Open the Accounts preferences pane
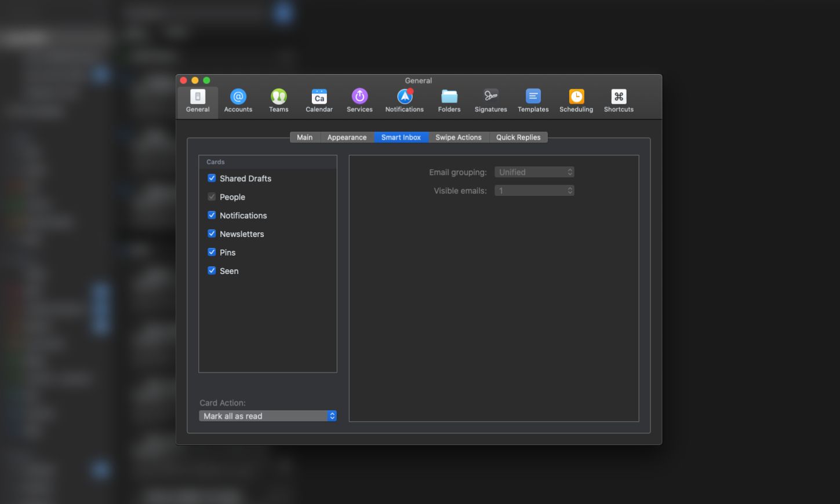This screenshot has height=504, width=840. coord(238,100)
